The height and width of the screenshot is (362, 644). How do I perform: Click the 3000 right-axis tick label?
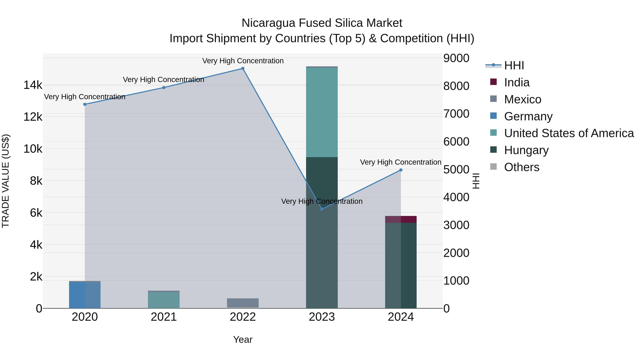click(x=457, y=225)
